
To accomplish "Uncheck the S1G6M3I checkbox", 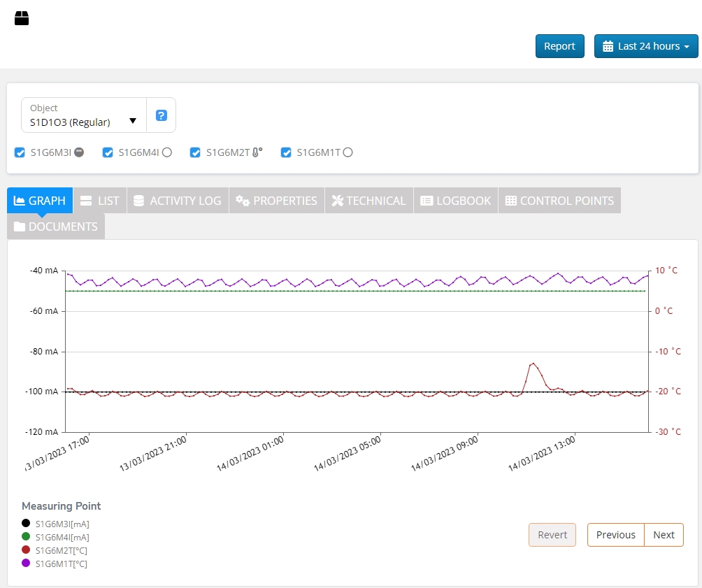I will point(20,152).
